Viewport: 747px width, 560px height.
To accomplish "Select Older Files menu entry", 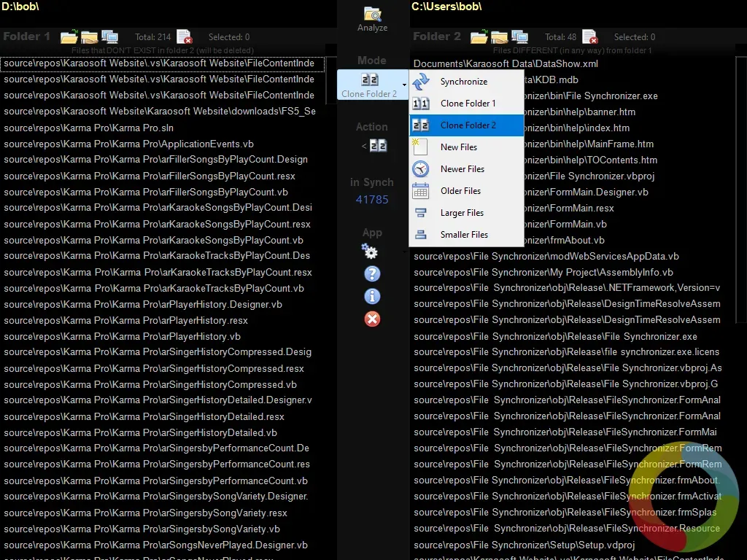I will click(x=466, y=191).
